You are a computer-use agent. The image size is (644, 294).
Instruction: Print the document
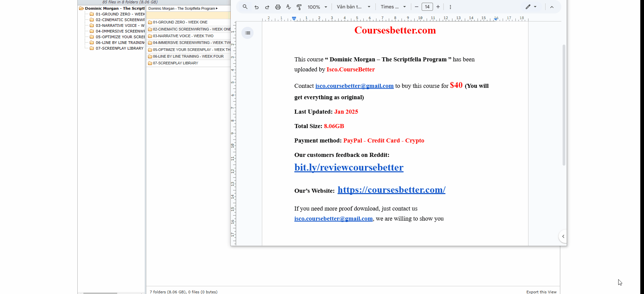click(x=278, y=7)
